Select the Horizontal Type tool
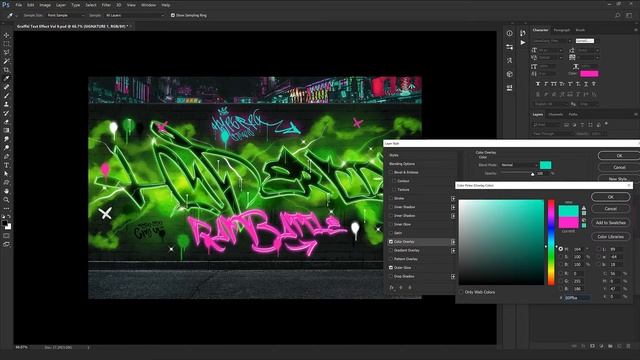640x360 pixels. [7, 165]
